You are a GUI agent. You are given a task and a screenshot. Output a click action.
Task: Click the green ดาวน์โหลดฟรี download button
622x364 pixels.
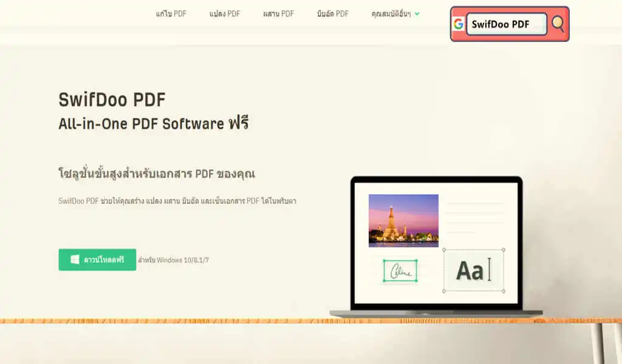[x=97, y=260]
